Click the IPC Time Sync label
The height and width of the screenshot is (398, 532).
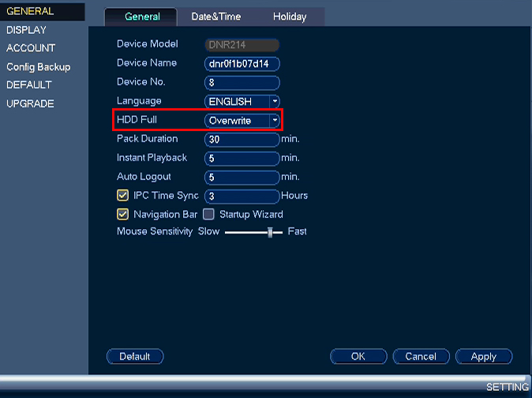click(166, 196)
